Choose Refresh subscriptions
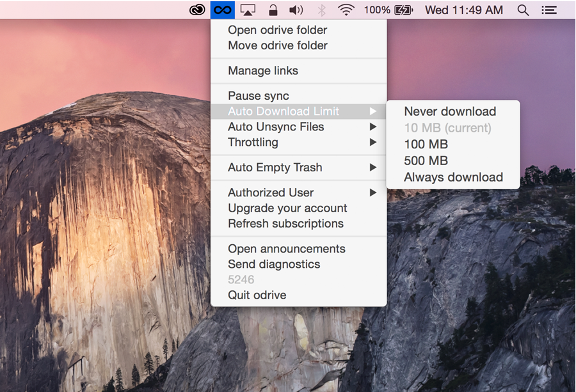The height and width of the screenshot is (392, 576). pyautogui.click(x=299, y=224)
